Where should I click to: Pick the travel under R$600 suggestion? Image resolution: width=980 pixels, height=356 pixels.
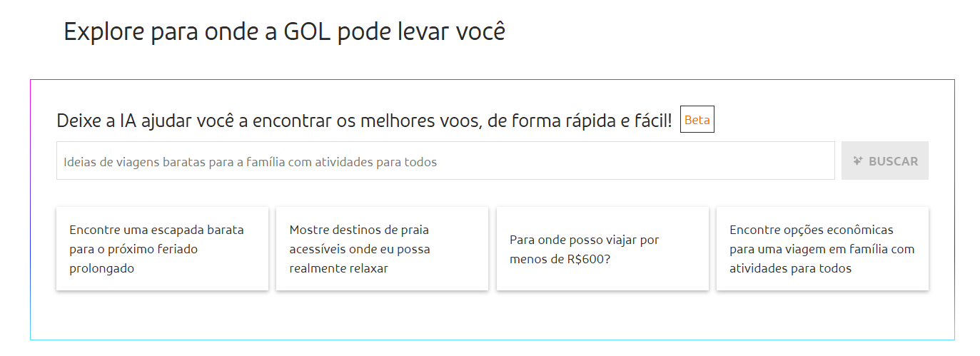coord(602,249)
